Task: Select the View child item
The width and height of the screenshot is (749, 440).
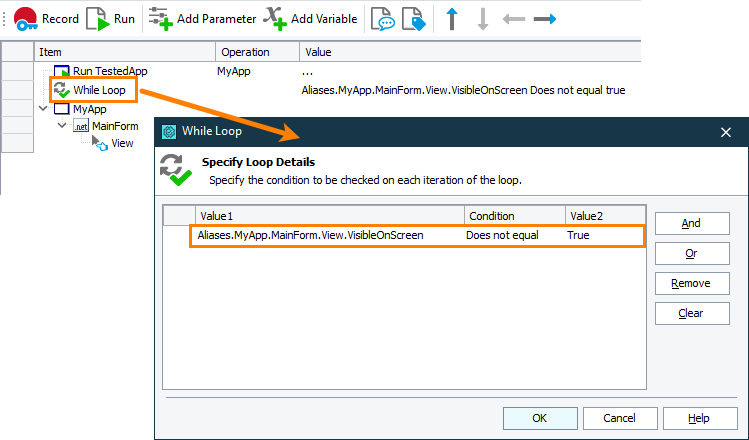Action: (122, 144)
